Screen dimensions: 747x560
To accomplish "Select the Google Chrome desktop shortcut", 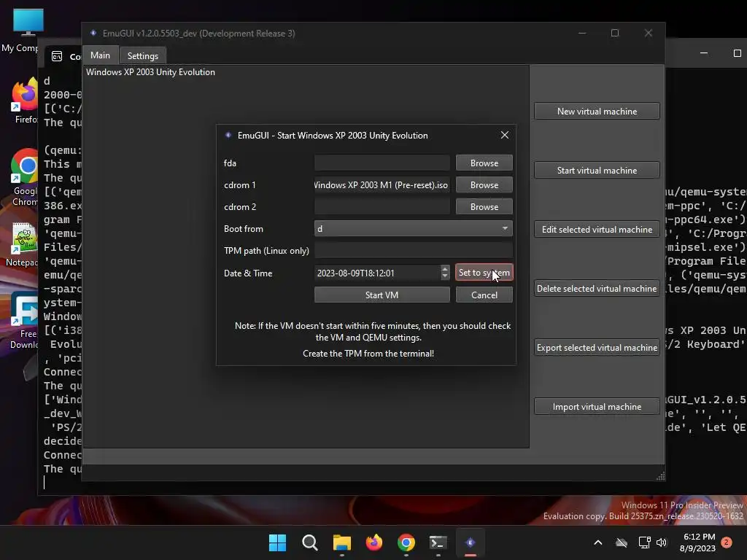I will tap(24, 177).
